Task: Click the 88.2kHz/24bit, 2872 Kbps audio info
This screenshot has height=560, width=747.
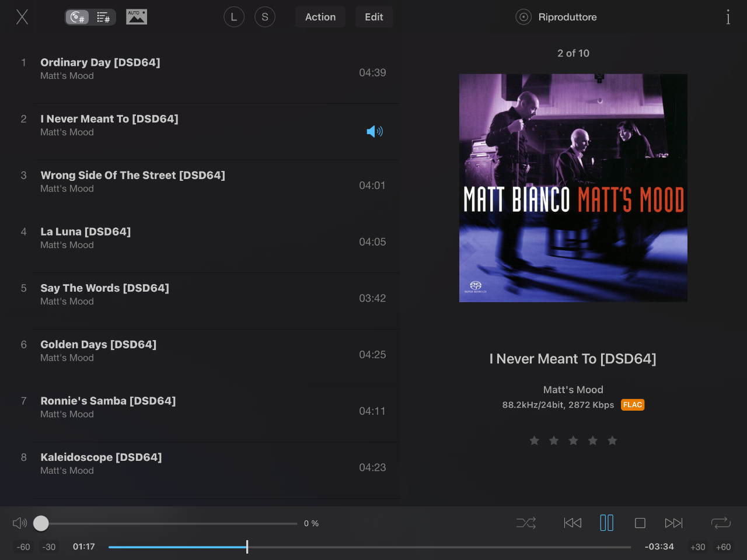Action: click(x=558, y=405)
